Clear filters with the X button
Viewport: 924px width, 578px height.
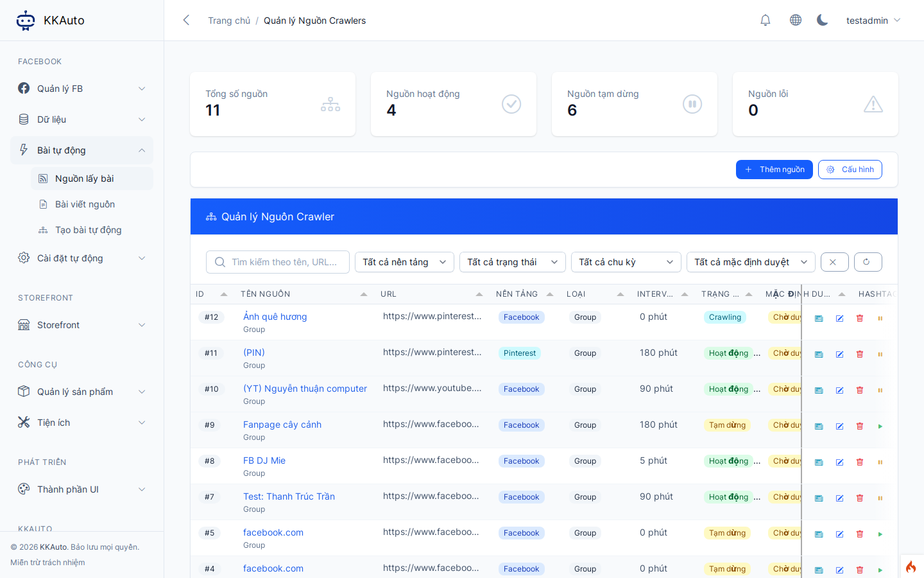click(x=834, y=262)
